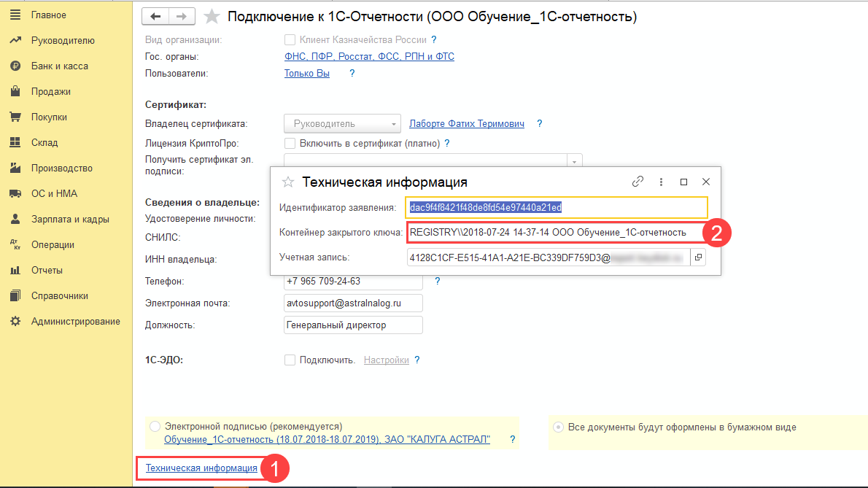
Task: Click the Электронная почта input field
Action: 353,303
